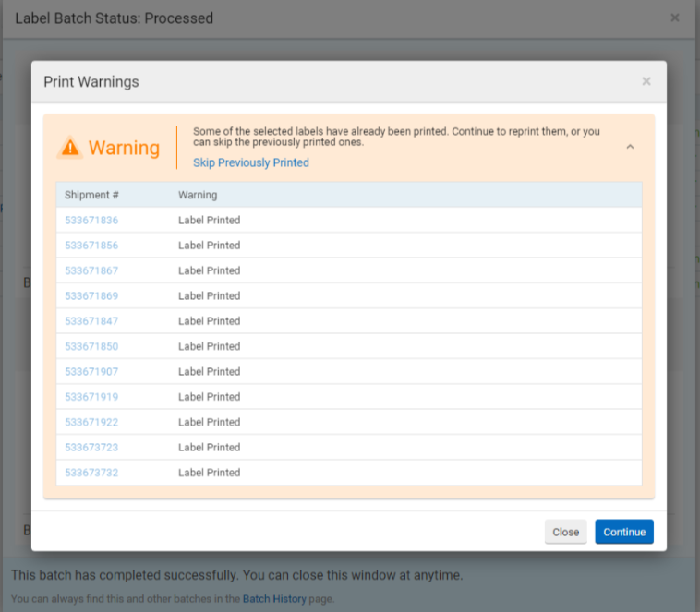Select Skip Previously Printed link

(250, 162)
